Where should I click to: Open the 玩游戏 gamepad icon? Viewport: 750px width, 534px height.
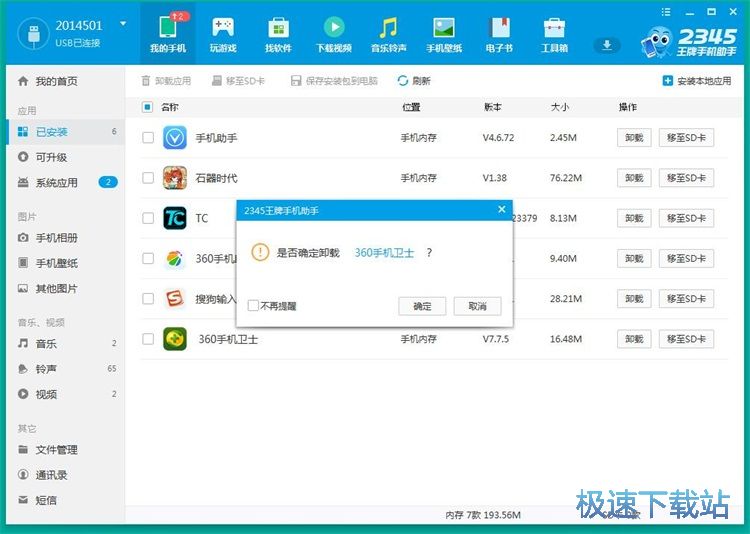pyautogui.click(x=222, y=28)
